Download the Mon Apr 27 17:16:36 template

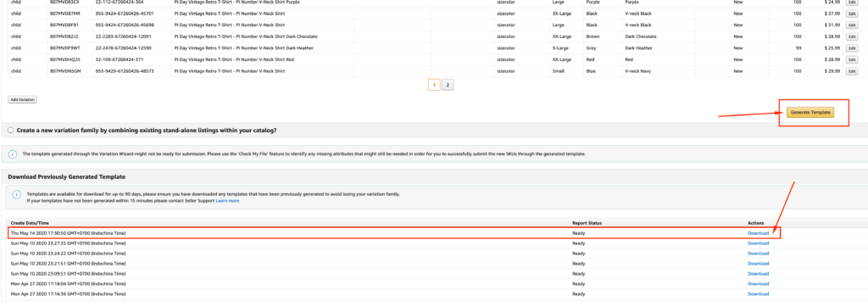[758, 293]
